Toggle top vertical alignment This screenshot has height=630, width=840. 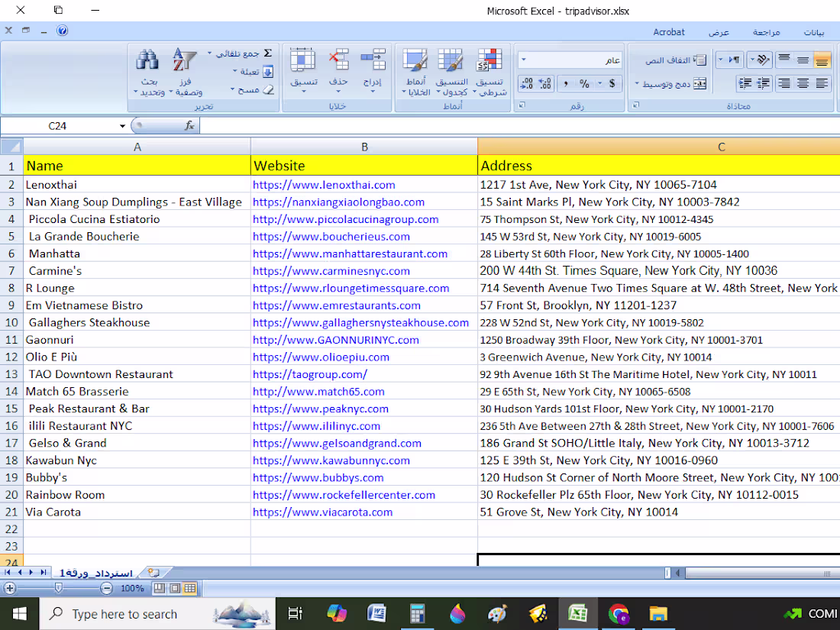tap(783, 60)
